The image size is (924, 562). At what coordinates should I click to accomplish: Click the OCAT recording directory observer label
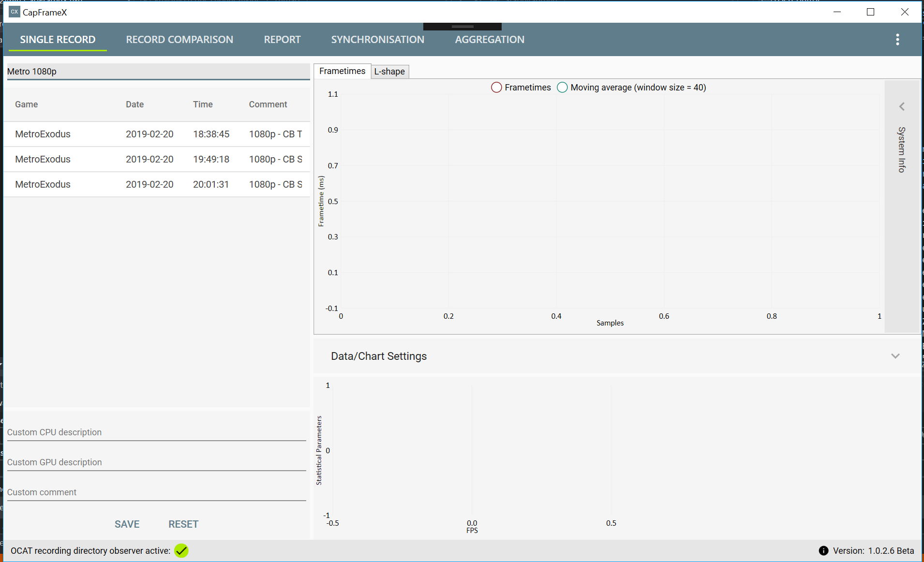click(90, 551)
